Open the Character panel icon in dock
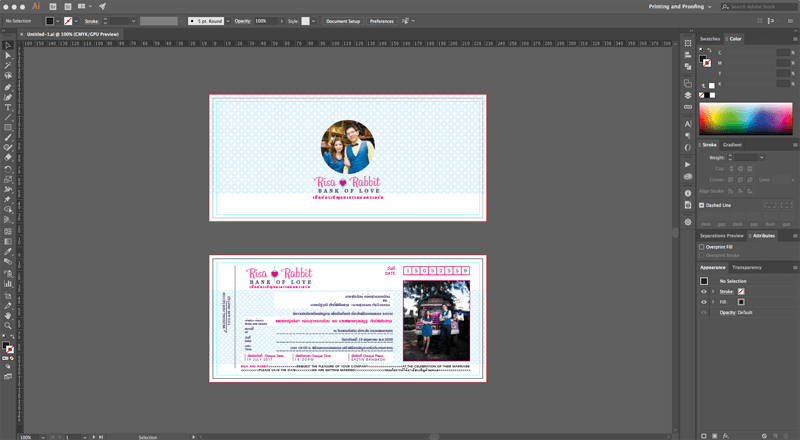Screen dimensions: 800x440 point(688,124)
